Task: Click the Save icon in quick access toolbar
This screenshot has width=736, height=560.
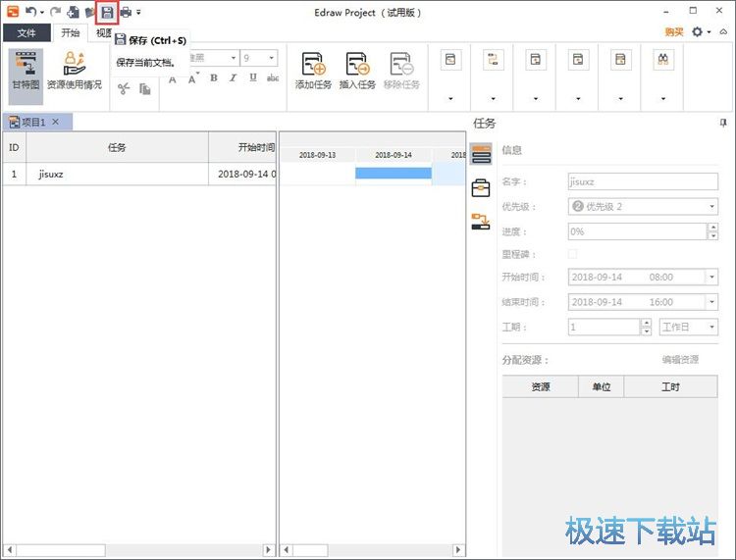Action: click(x=107, y=13)
